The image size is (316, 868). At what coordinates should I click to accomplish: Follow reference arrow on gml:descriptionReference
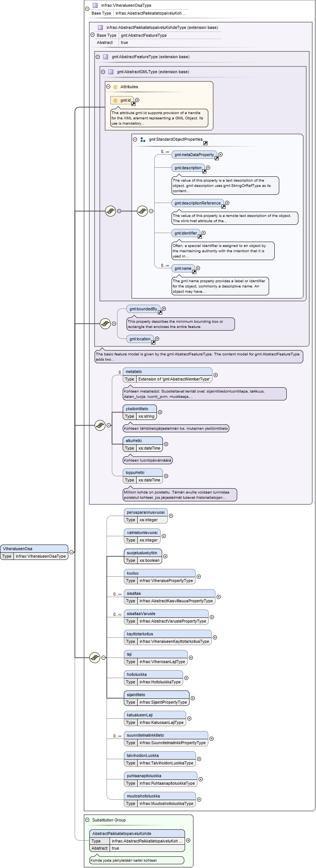coord(223,206)
